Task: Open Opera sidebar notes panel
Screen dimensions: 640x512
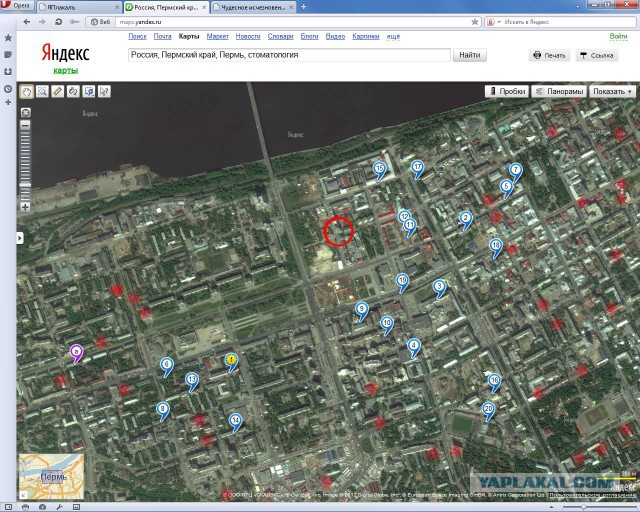Action: (8, 55)
